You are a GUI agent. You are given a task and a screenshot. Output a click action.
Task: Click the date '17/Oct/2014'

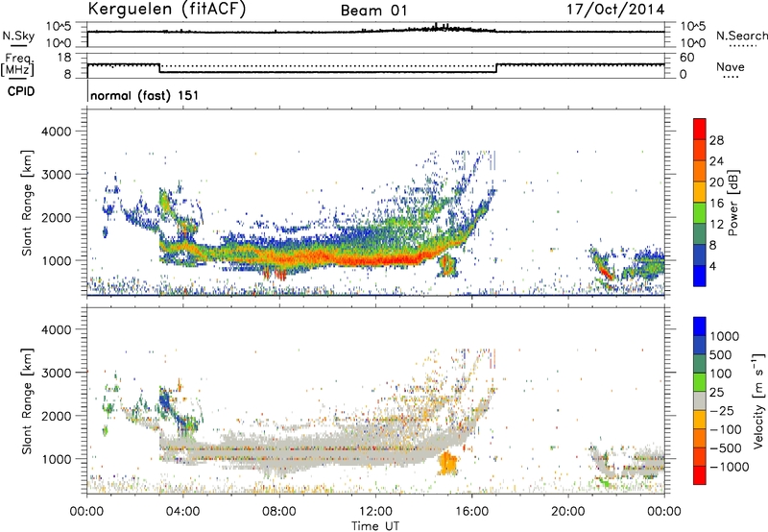point(615,10)
